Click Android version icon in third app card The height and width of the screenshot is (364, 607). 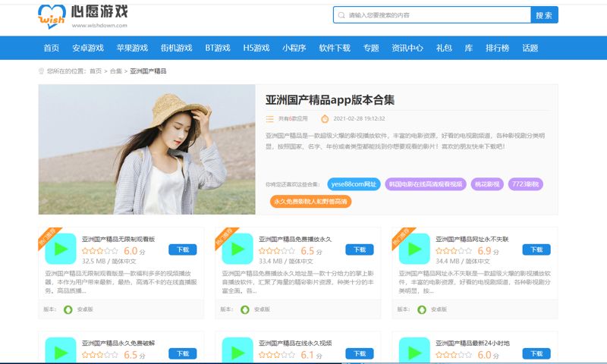pos(422,309)
